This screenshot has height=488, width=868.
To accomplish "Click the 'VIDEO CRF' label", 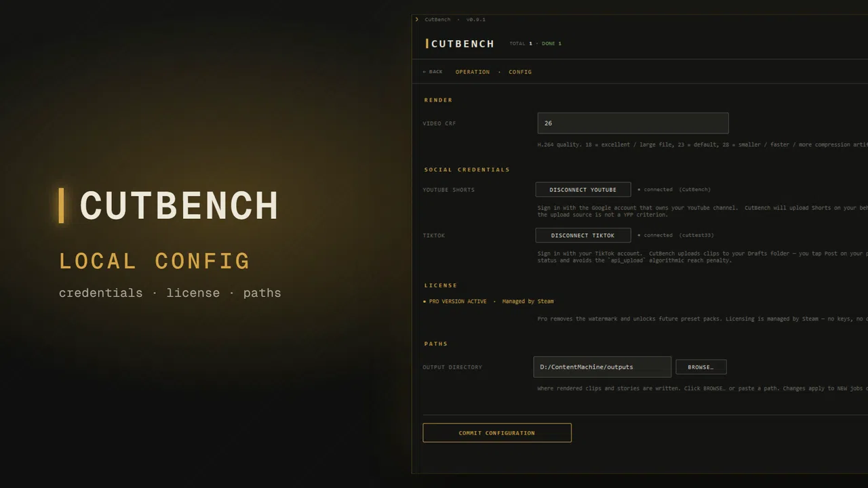I will click(439, 123).
